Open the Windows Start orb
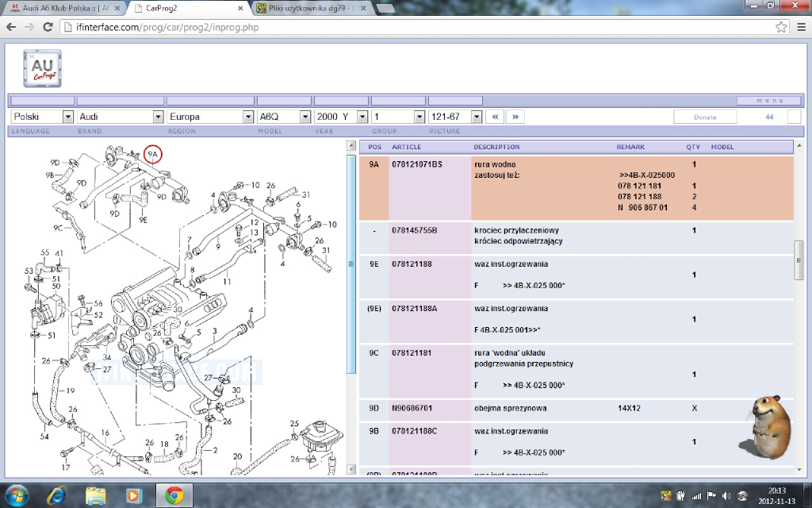The height and width of the screenshot is (508, 812). tap(17, 495)
